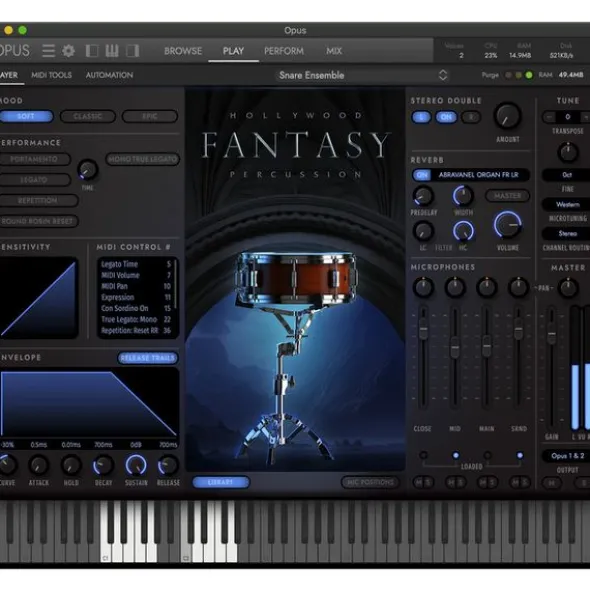Adjust the Master Pan knob
This screenshot has width=590, height=591.
(568, 288)
